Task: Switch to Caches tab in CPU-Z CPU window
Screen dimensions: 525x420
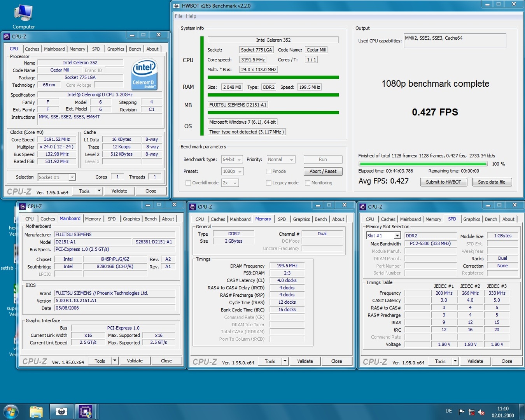Action: tap(32, 49)
